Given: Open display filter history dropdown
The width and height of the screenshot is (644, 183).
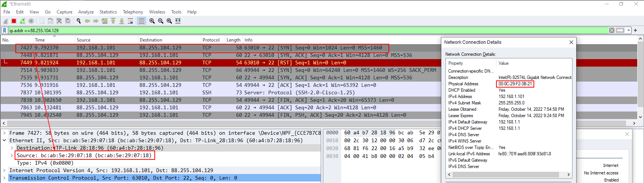Looking at the screenshot, I should 629,30.
